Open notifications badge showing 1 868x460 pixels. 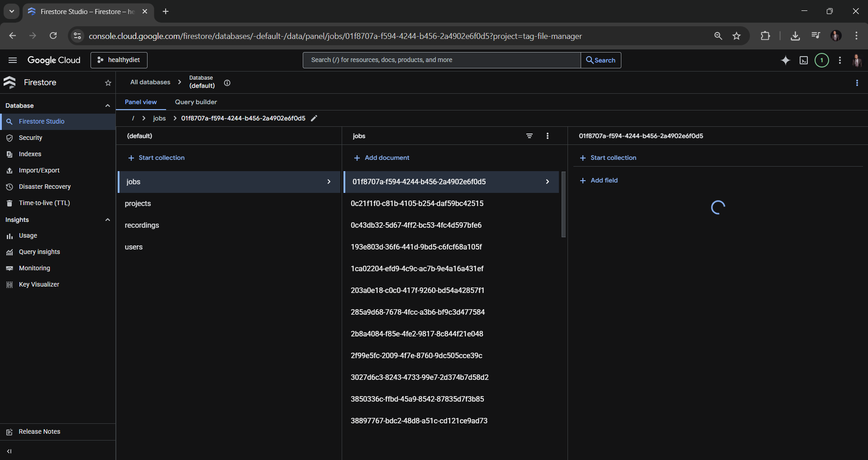[822, 60]
